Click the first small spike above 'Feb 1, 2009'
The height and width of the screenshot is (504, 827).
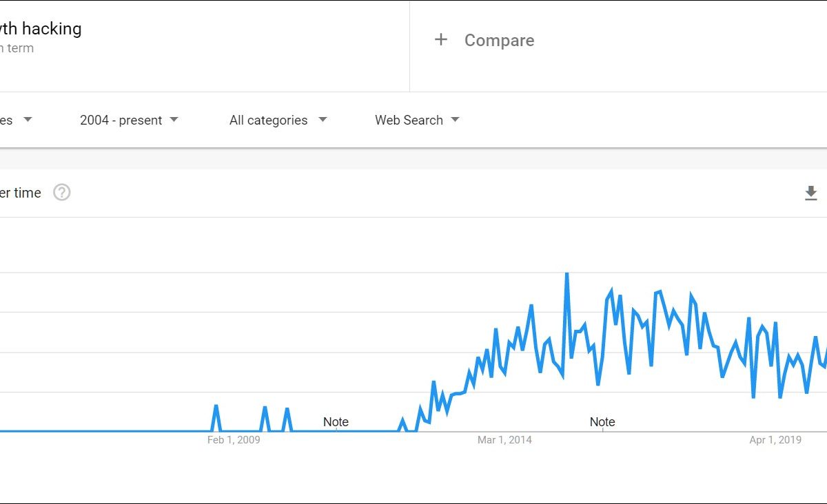[x=216, y=406]
